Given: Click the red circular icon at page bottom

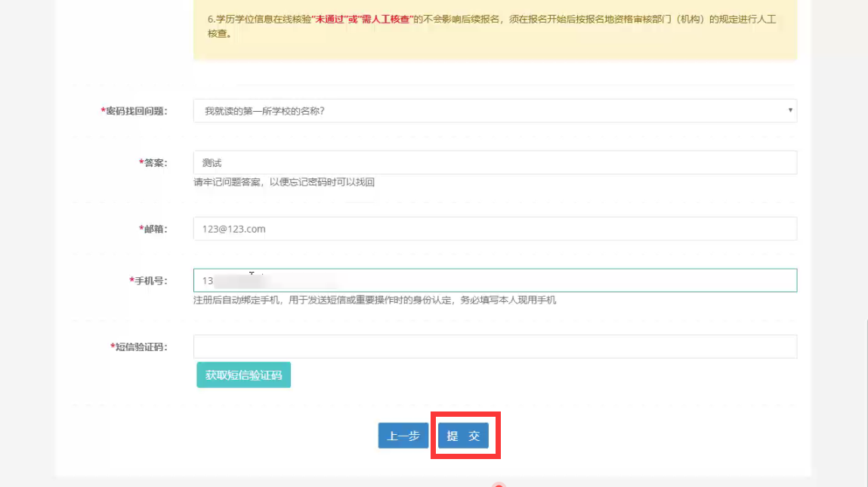Looking at the screenshot, I should click(498, 485).
